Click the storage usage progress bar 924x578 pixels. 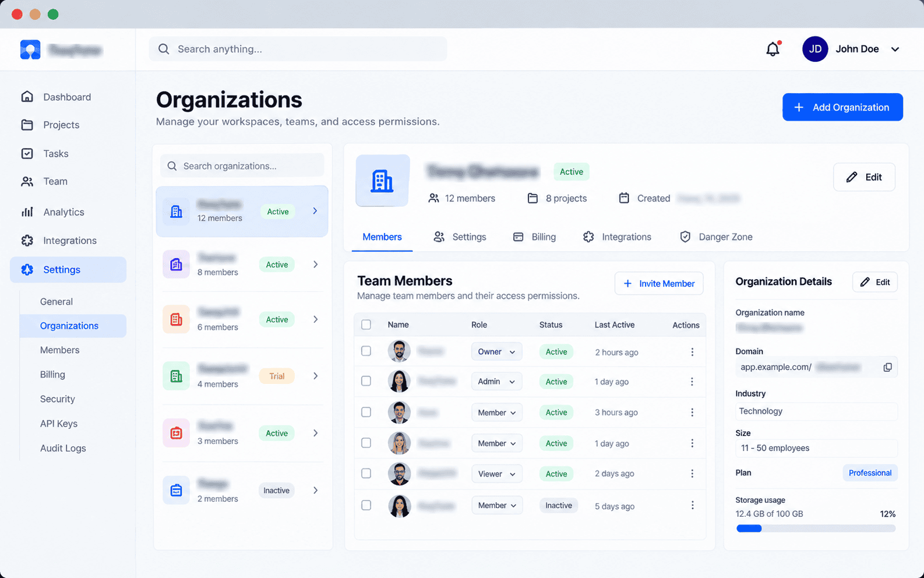point(816,528)
